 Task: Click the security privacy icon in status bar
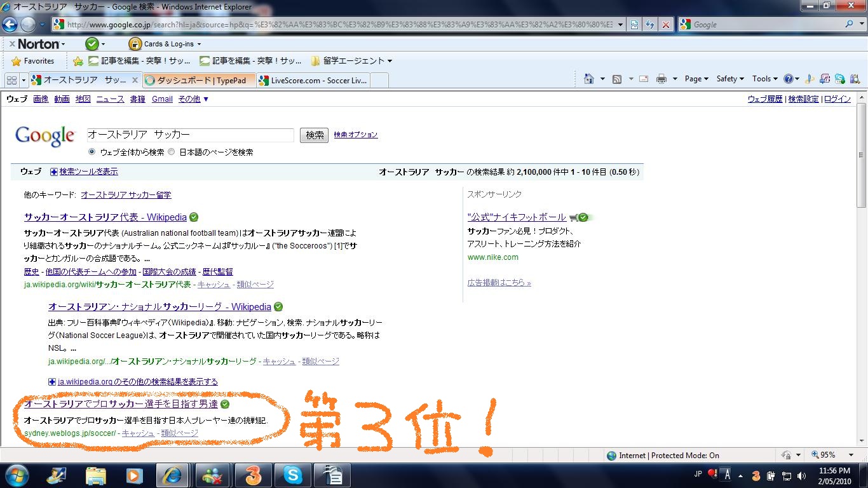[786, 455]
